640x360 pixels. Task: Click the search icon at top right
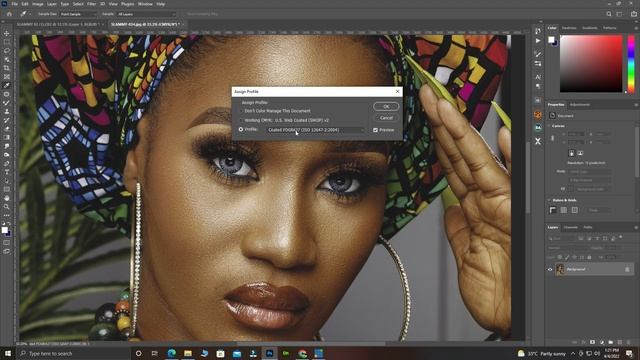pos(609,14)
